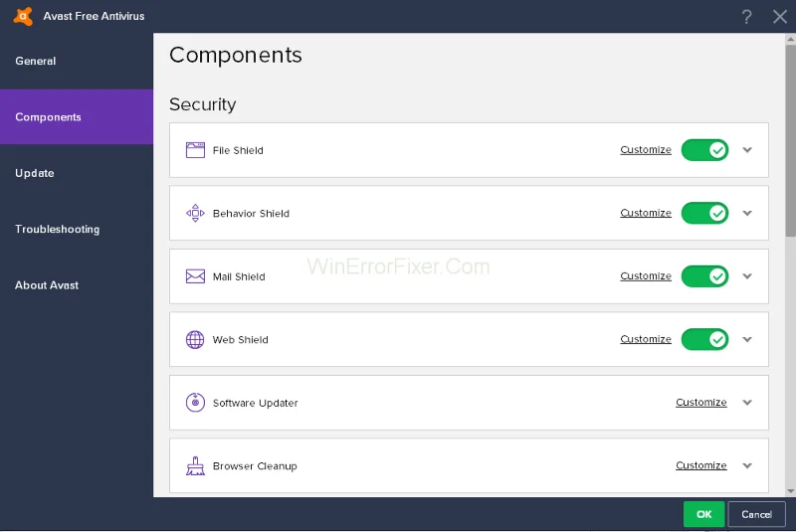Click the Software Updater icon
Screen dimensions: 796x532
pos(195,403)
